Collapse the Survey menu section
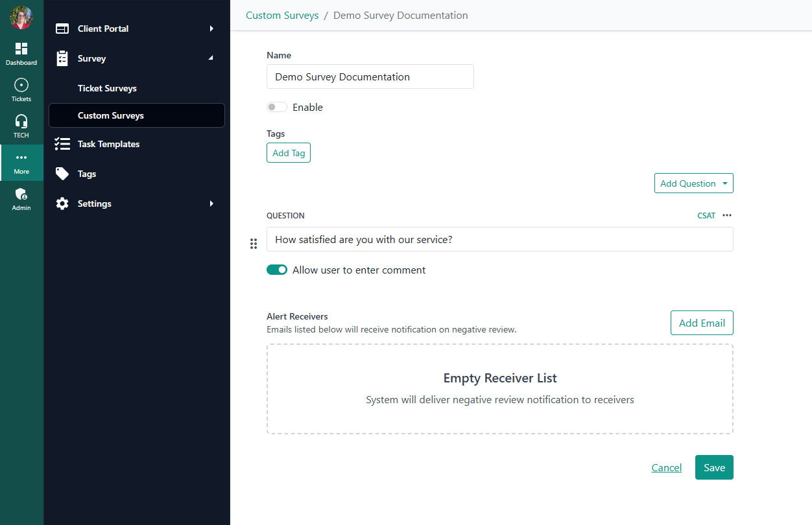812x525 pixels. [210, 58]
